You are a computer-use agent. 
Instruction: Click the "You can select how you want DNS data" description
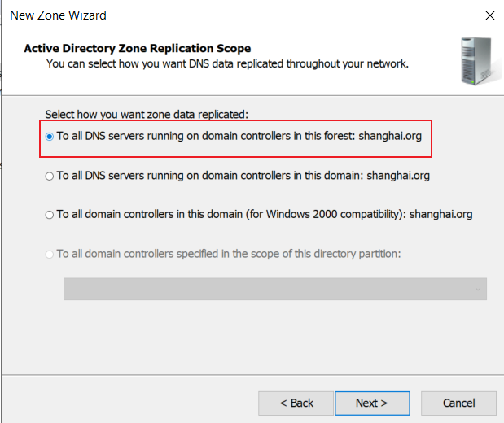(227, 64)
